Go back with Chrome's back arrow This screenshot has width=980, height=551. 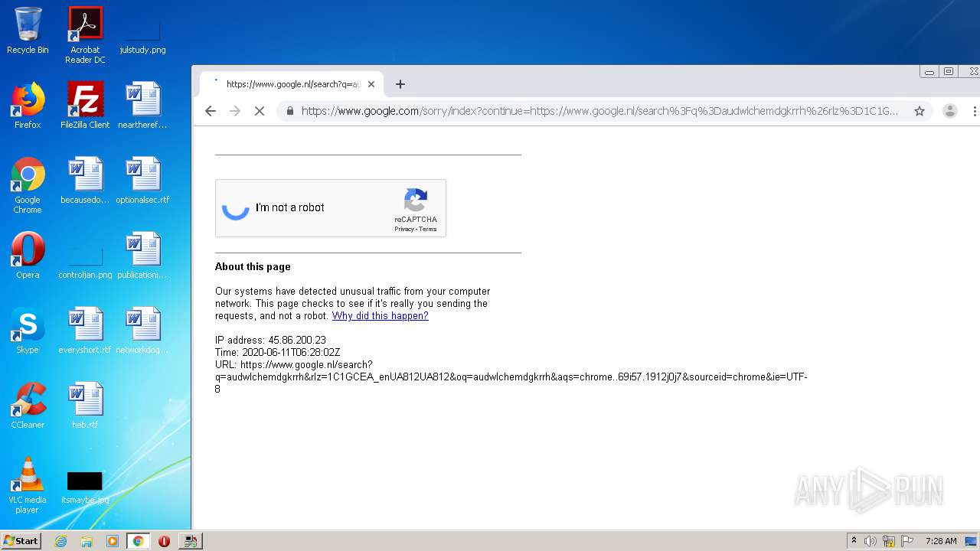coord(211,111)
